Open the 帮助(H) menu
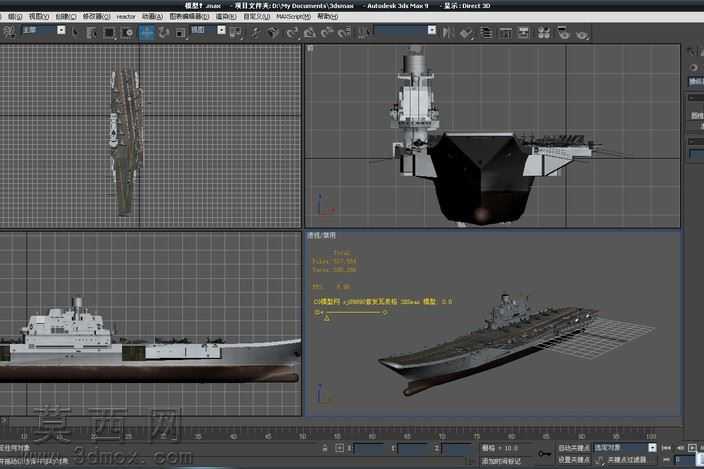Viewport: 704px width, 469px height. [x=327, y=17]
